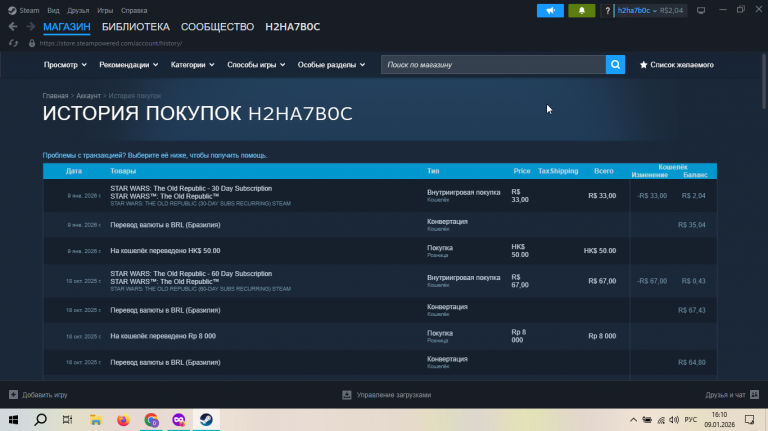The image size is (768, 431).
Task: Go forward with the right arrow
Action: point(30,26)
